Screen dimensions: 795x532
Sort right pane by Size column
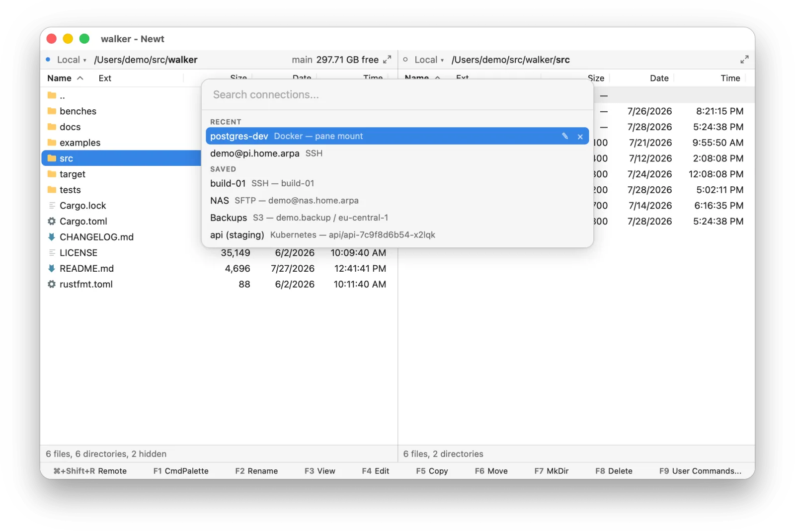596,78
